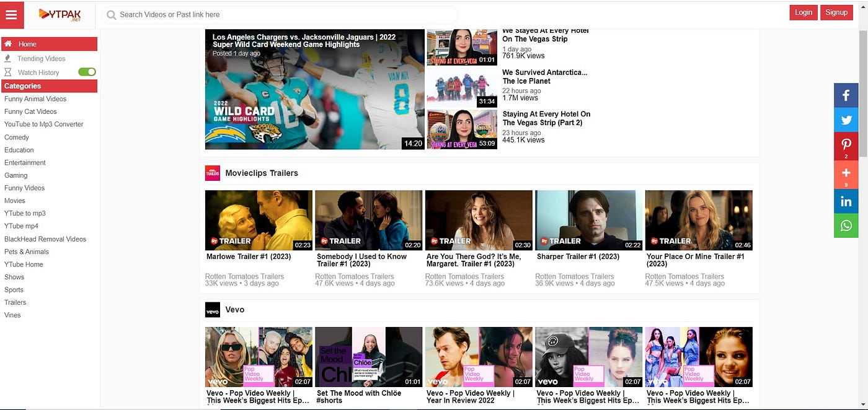Share on LinkedIn

[x=846, y=201]
